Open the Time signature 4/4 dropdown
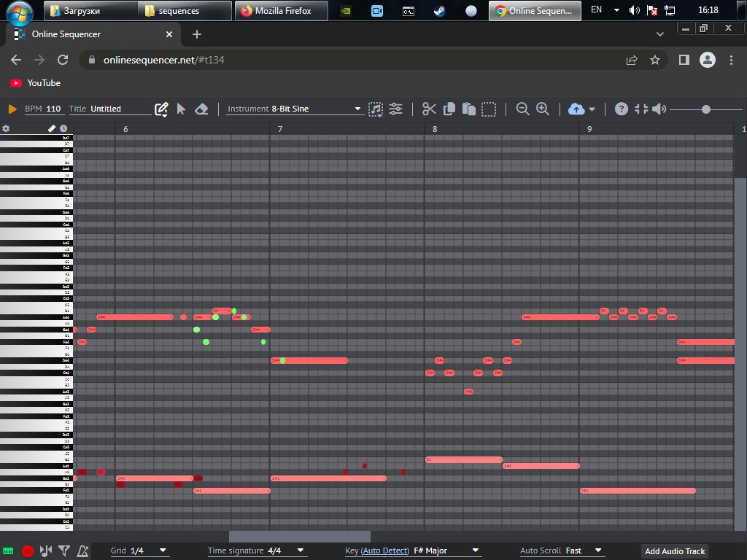This screenshot has width=747, height=560. tap(256, 551)
